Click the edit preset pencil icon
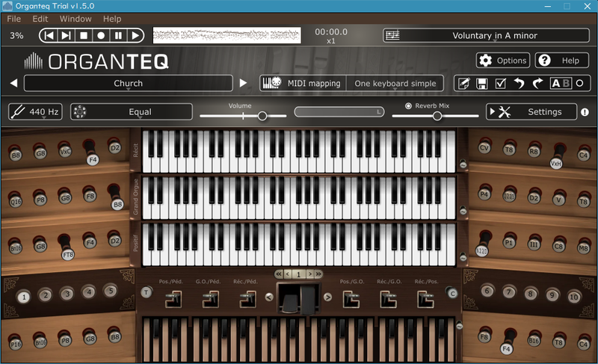This screenshot has width=598, height=364. tap(463, 83)
